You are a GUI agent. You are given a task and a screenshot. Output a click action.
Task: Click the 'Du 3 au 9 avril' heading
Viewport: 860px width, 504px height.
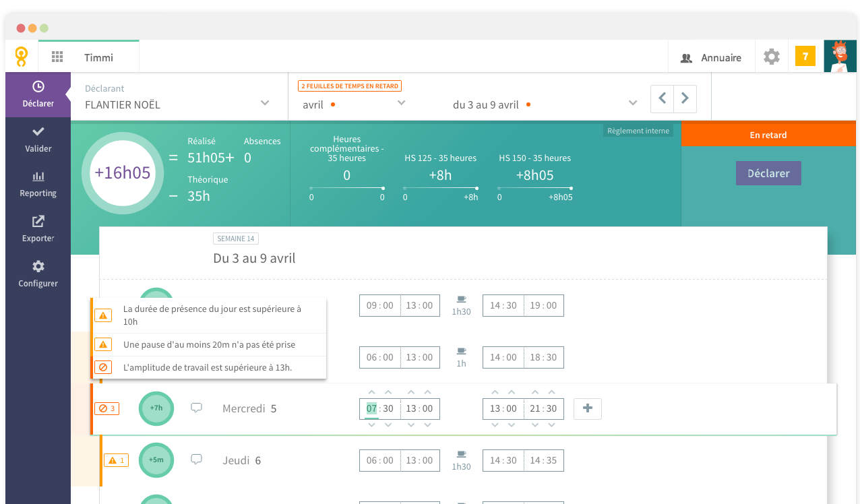click(254, 258)
